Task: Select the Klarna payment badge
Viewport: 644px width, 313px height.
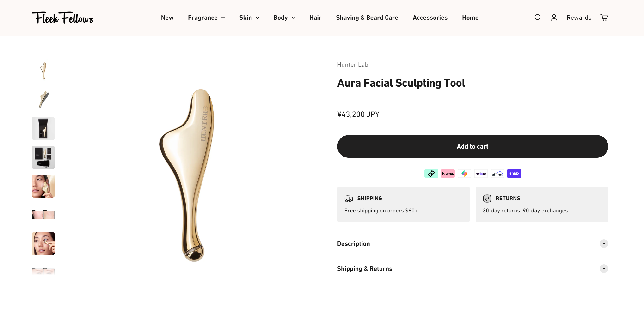Action: 448,173
